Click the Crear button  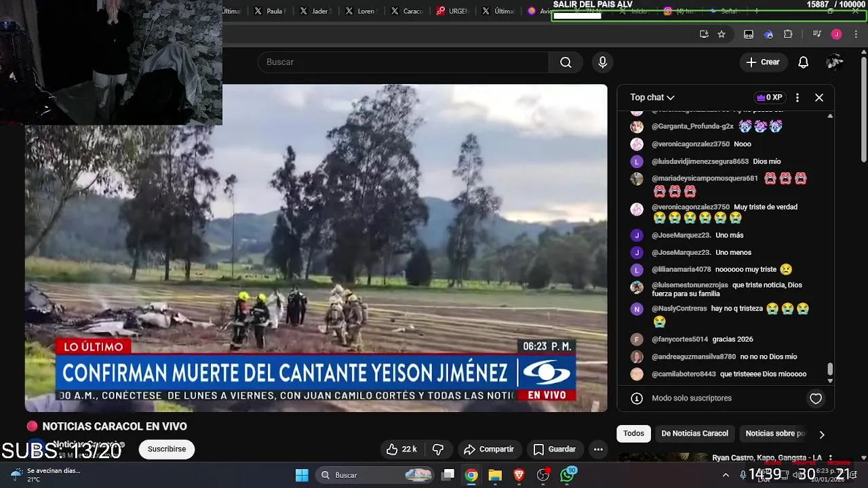coord(763,62)
